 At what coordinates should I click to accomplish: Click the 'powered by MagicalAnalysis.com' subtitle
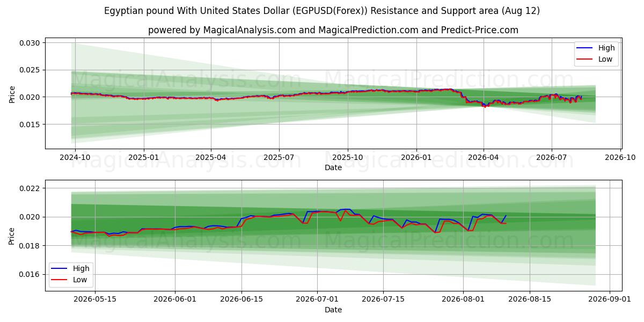[x=333, y=30]
